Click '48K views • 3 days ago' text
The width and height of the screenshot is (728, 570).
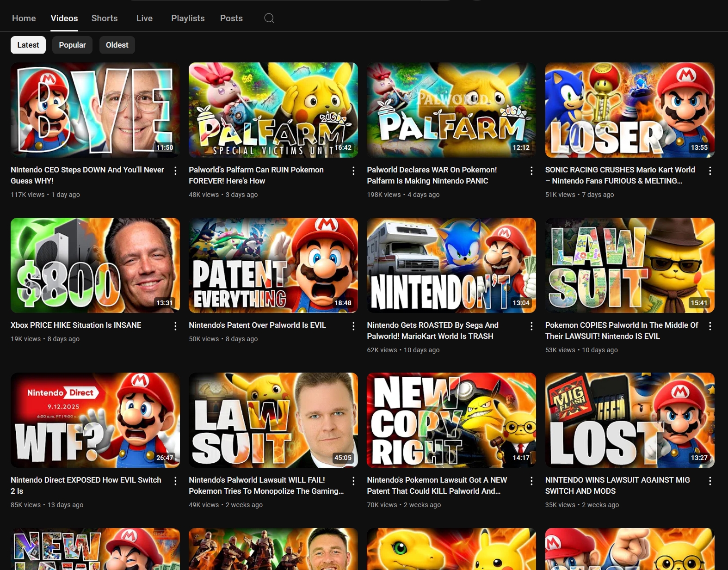223,195
